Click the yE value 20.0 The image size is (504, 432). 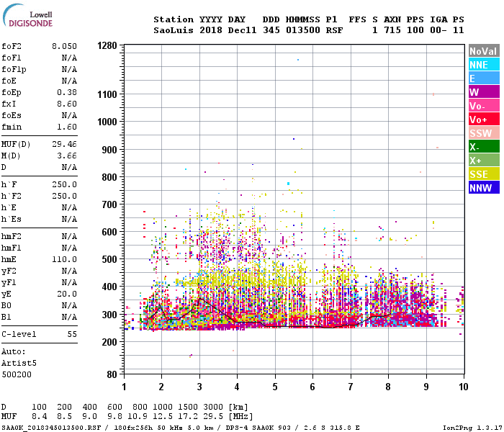pos(67,294)
